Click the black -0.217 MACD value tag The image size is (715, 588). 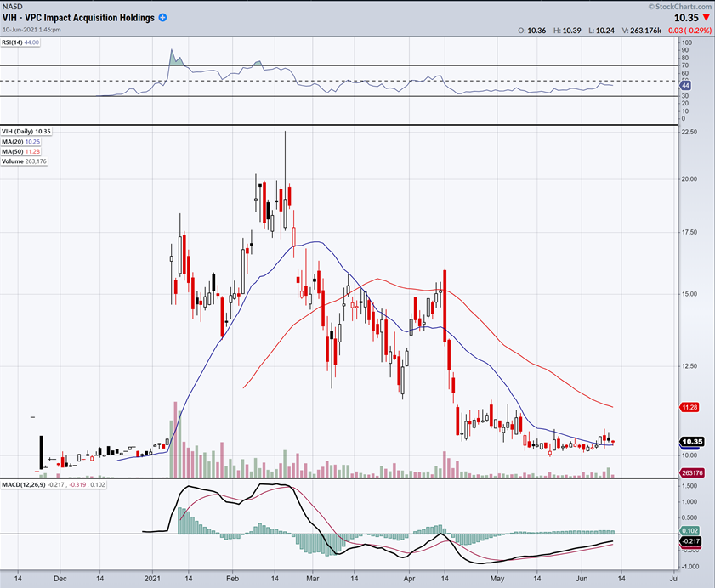tap(689, 541)
